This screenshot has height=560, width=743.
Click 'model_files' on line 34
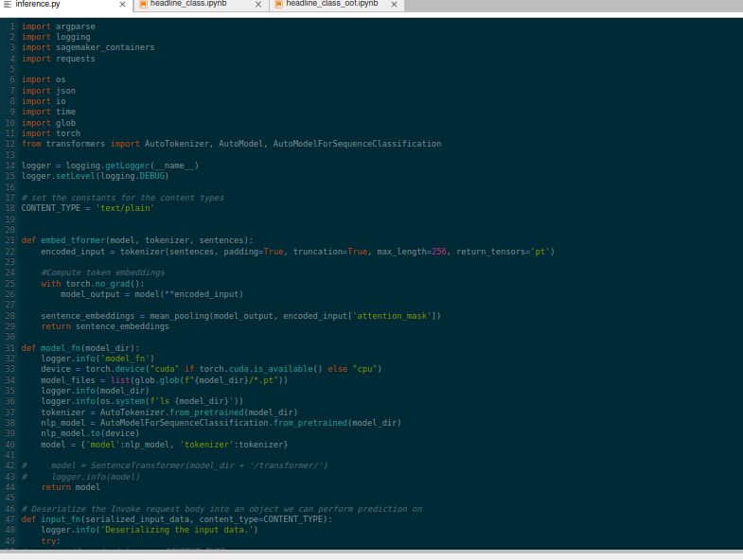(68, 380)
